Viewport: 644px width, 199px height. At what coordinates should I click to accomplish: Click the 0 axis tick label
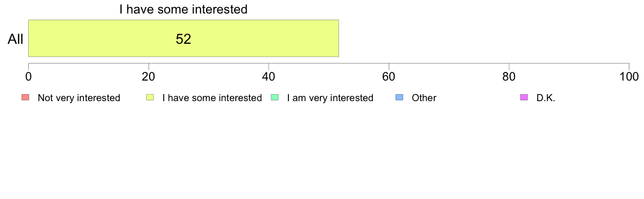(x=28, y=77)
